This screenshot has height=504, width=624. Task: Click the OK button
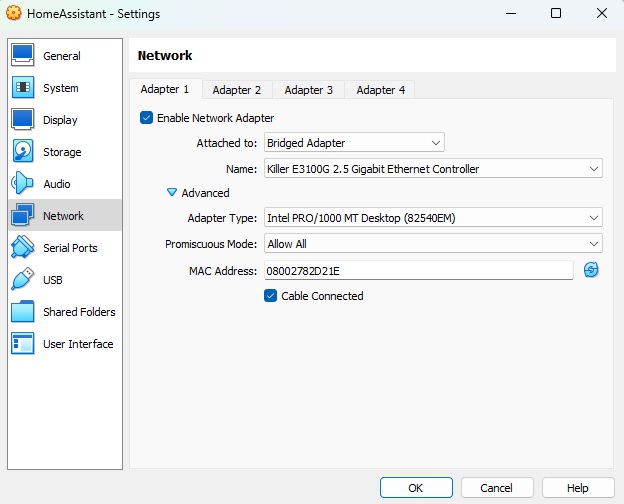pyautogui.click(x=416, y=488)
